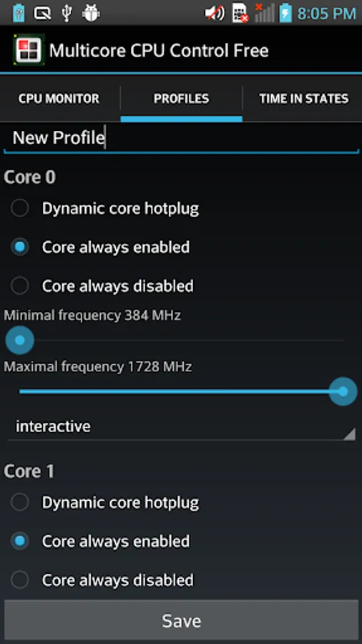Tap the no-signal bars icon
The height and width of the screenshot is (644, 362).
(264, 13)
